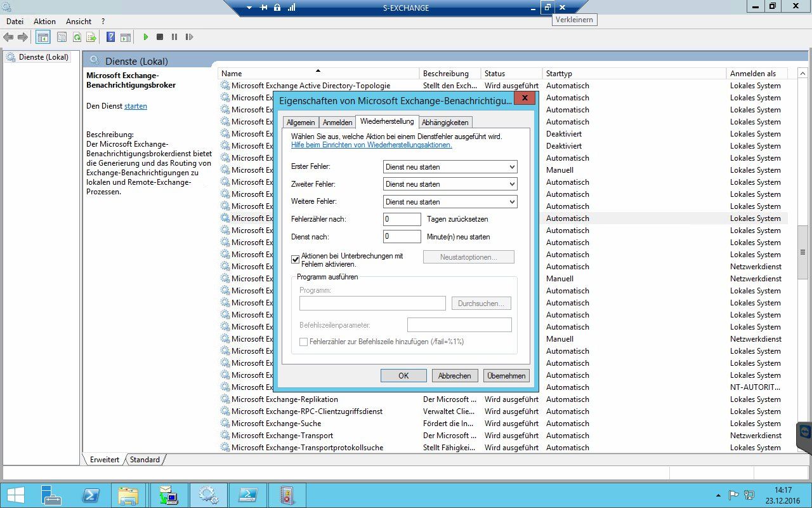Sort by the Status column header
The height and width of the screenshot is (508, 812).
512,74
